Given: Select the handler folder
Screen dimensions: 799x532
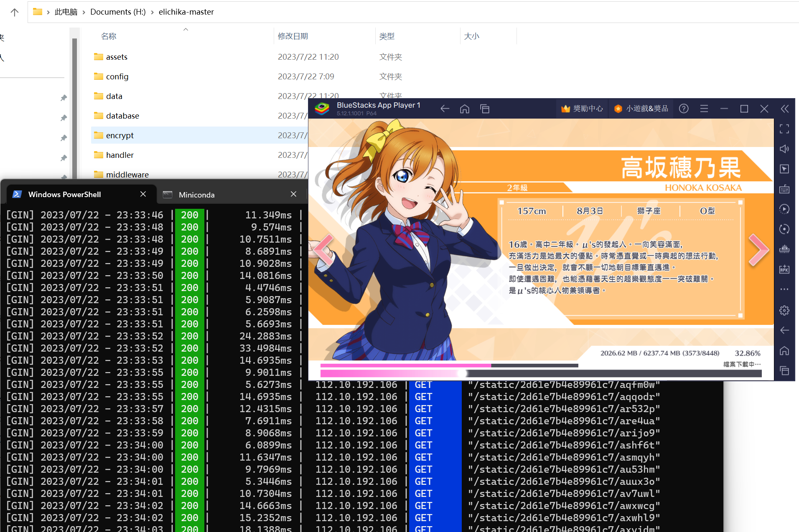Looking at the screenshot, I should pos(120,155).
